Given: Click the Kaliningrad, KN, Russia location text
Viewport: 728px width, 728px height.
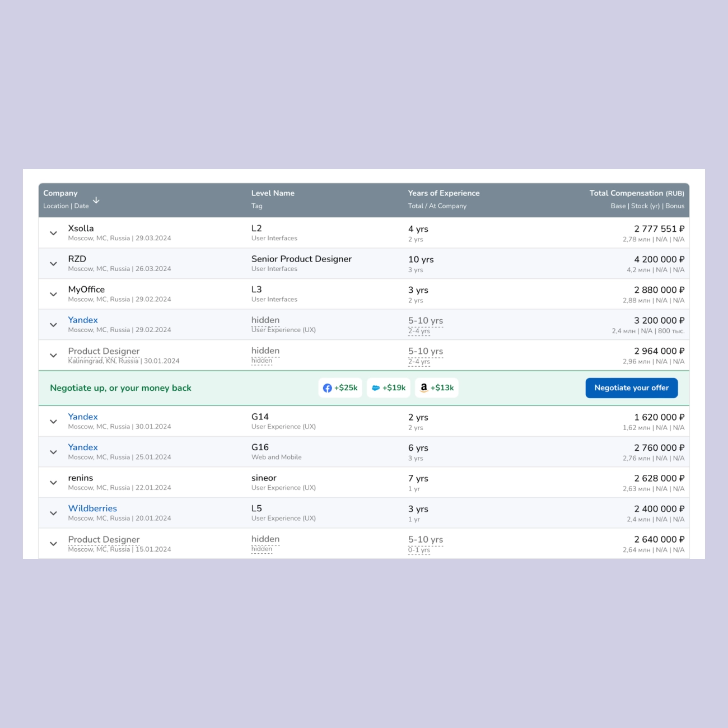Looking at the screenshot, I should 103,361.
